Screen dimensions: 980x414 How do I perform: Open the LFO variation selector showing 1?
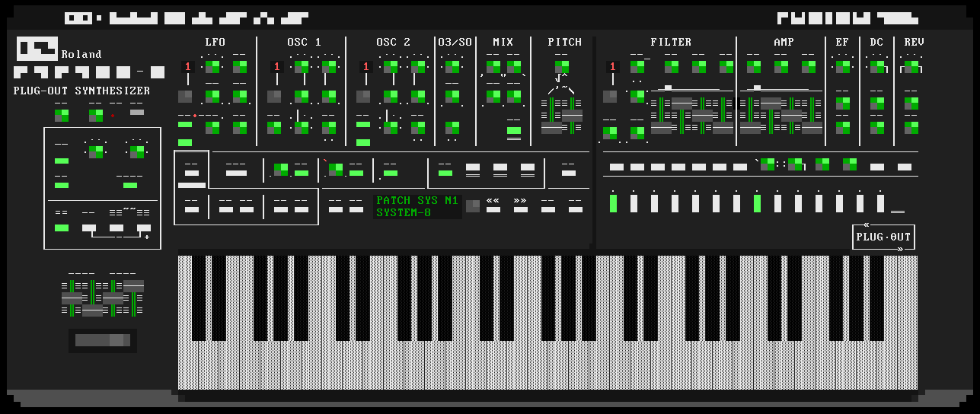pyautogui.click(x=187, y=67)
